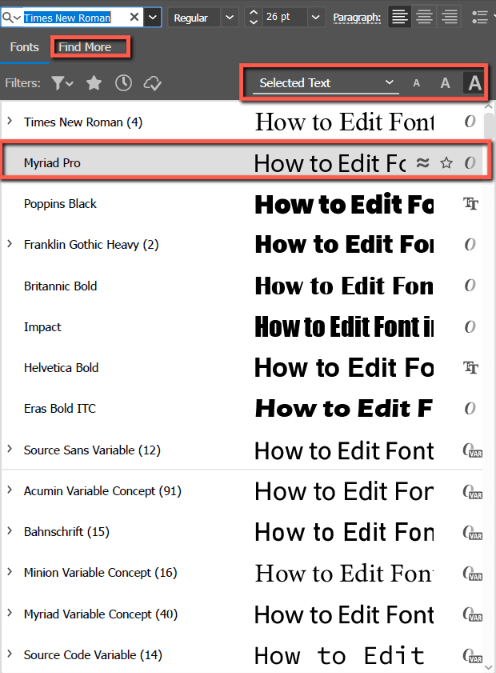
Task: Click Acumin Variable Concept font icon
Action: tap(472, 491)
